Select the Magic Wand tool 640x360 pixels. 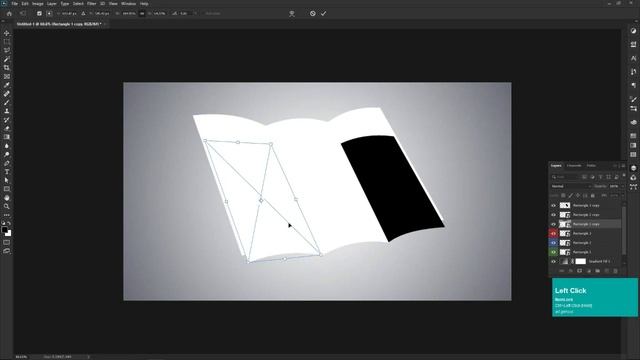tap(7, 59)
